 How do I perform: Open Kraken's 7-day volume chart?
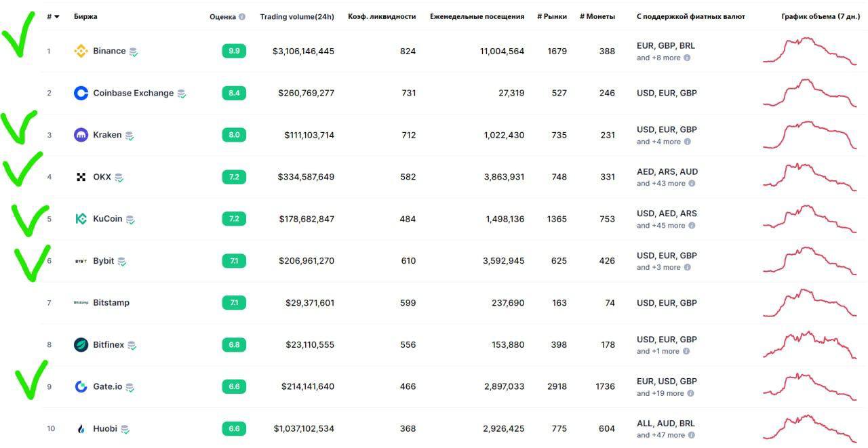810,135
